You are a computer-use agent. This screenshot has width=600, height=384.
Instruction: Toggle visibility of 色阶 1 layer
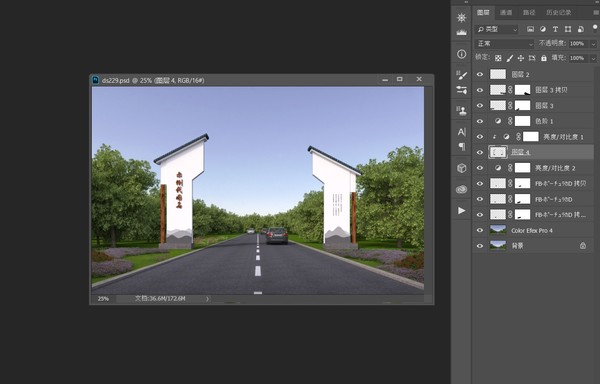point(480,121)
